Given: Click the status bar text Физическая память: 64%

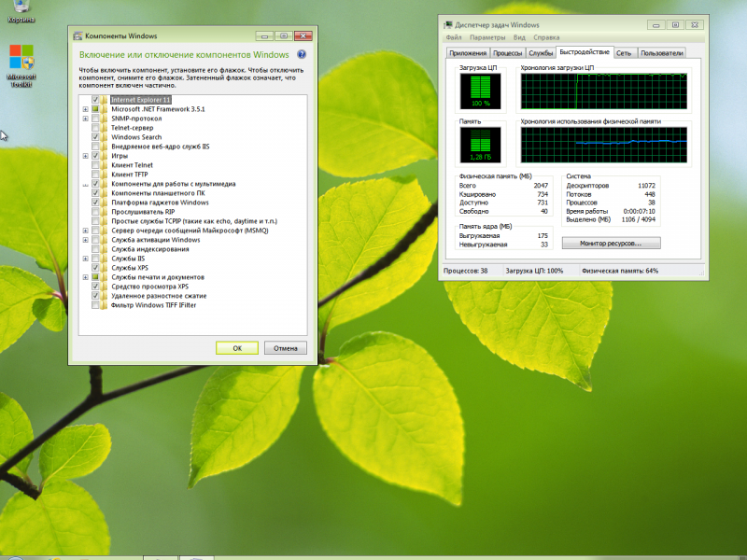Looking at the screenshot, I should 620,271.
